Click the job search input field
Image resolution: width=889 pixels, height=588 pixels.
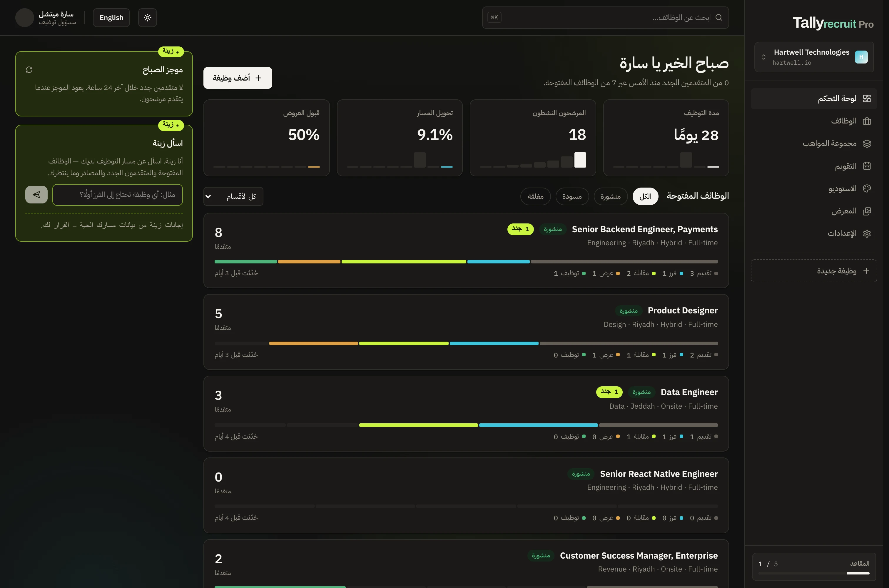[x=605, y=18]
